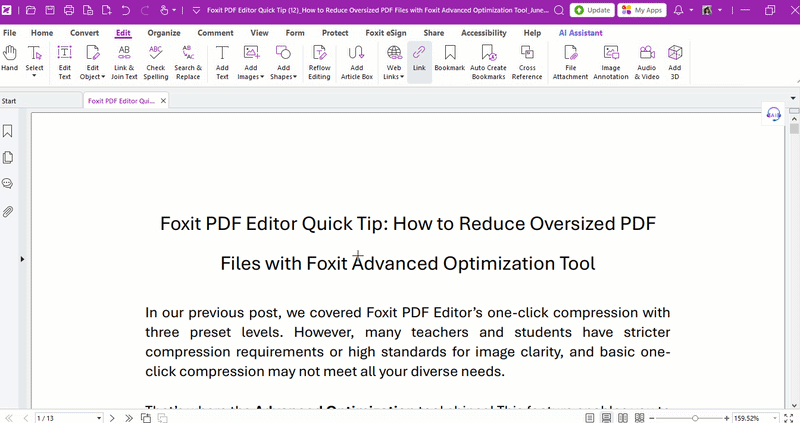Switch to the Convert ribbon tab
Screen dimensions: 800x423
click(x=84, y=33)
